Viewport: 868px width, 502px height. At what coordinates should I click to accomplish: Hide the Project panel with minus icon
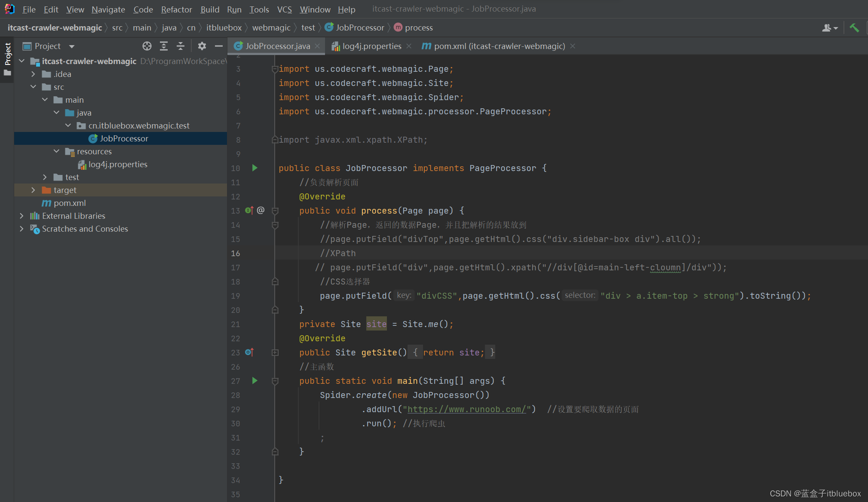click(x=218, y=46)
